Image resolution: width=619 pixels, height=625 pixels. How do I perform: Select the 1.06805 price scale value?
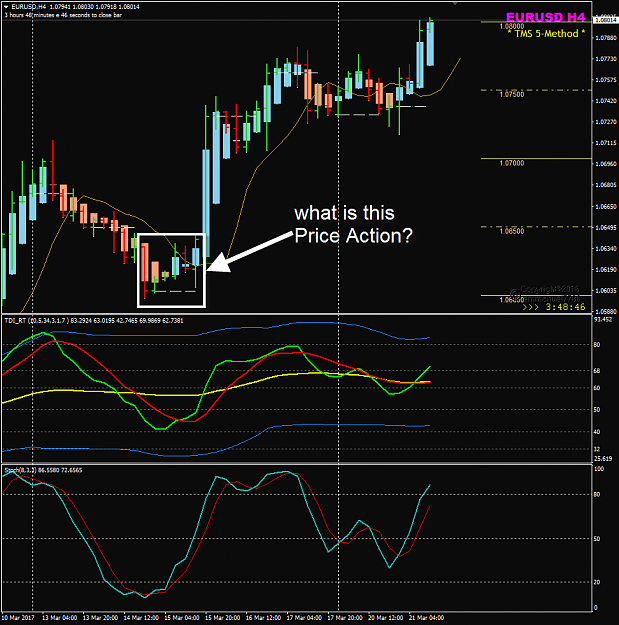[606, 185]
